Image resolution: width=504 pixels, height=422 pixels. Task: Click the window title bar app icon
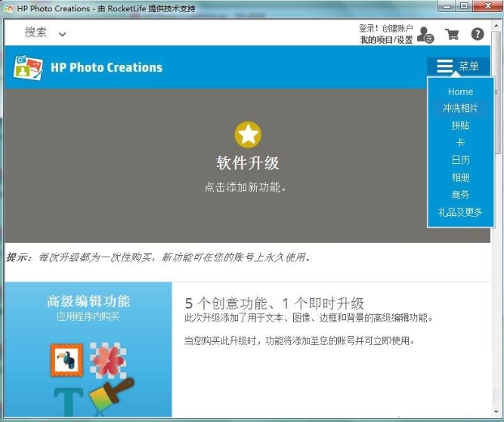pos(8,9)
